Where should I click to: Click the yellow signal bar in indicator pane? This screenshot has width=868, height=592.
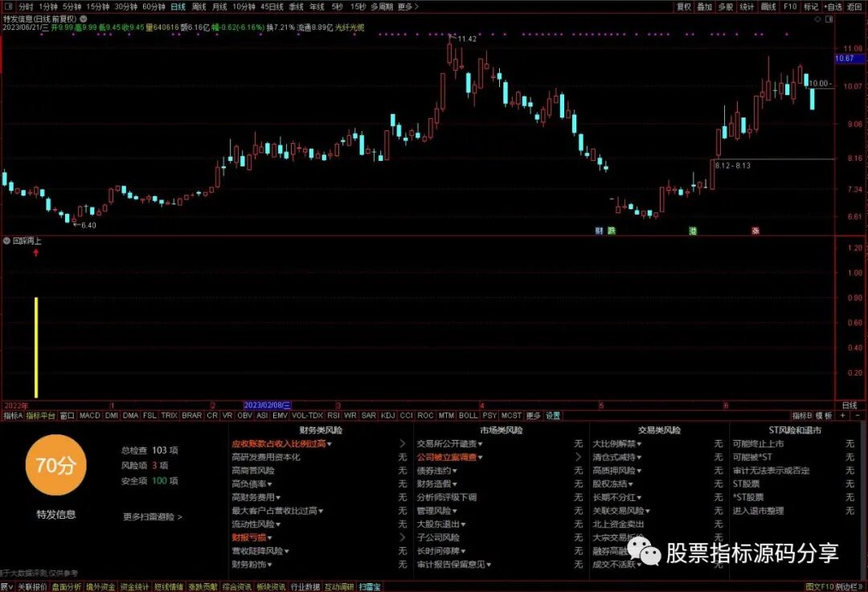36,347
